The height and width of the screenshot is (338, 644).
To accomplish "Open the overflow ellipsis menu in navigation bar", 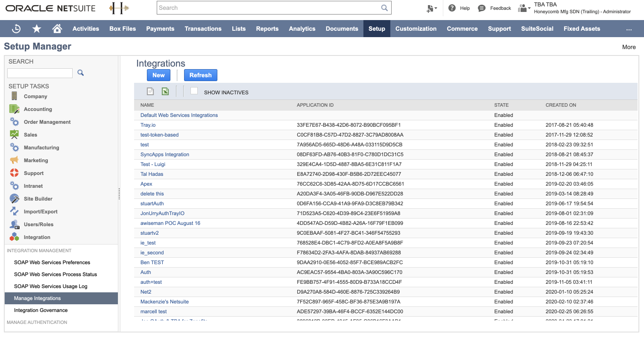I will (629, 29).
